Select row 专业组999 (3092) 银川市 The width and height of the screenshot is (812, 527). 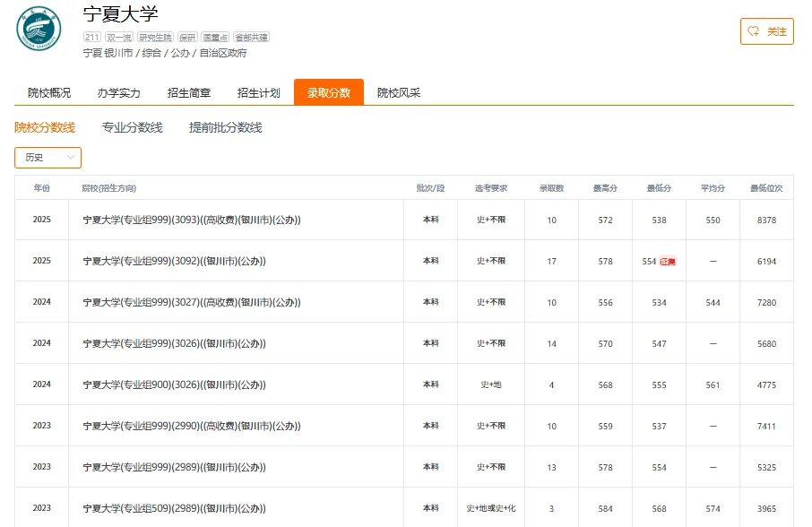click(404, 261)
